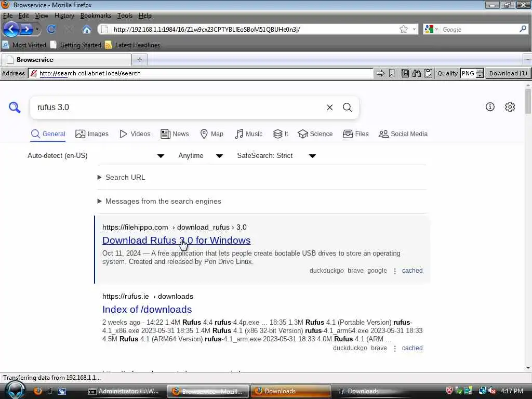This screenshot has width=532, height=399.
Task: Open the filehippo result options dots
Action: (x=395, y=271)
